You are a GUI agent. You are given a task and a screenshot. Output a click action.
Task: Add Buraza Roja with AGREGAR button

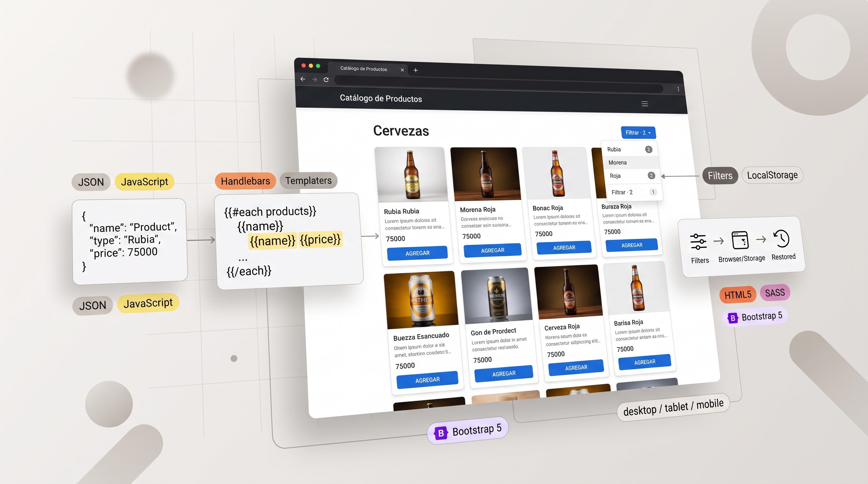tap(631, 245)
